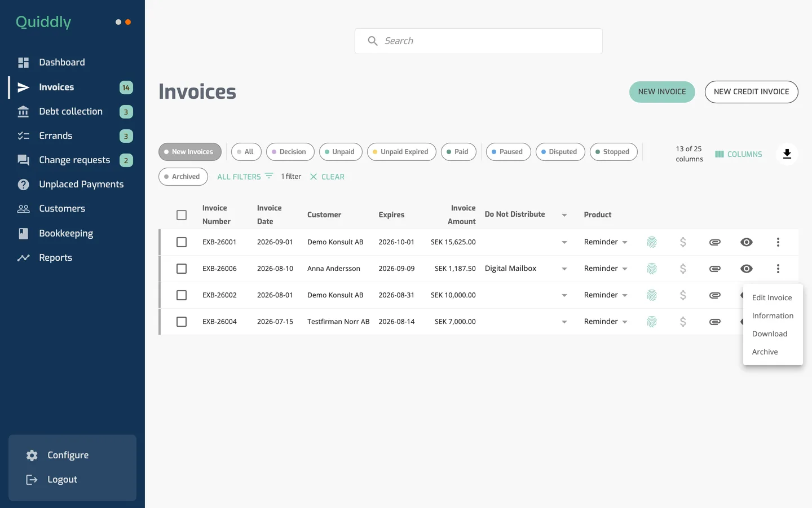
Task: Select the Unpaid Expired filter chip
Action: (401, 152)
